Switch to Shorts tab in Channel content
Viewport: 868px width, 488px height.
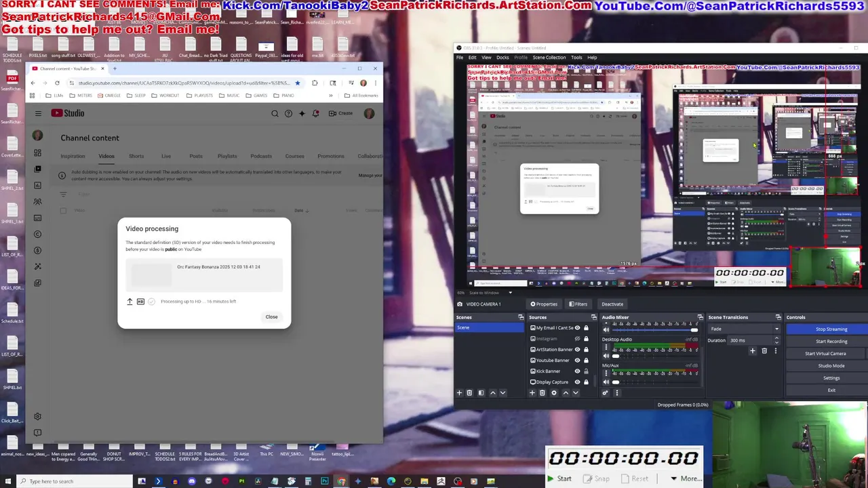[x=136, y=157]
